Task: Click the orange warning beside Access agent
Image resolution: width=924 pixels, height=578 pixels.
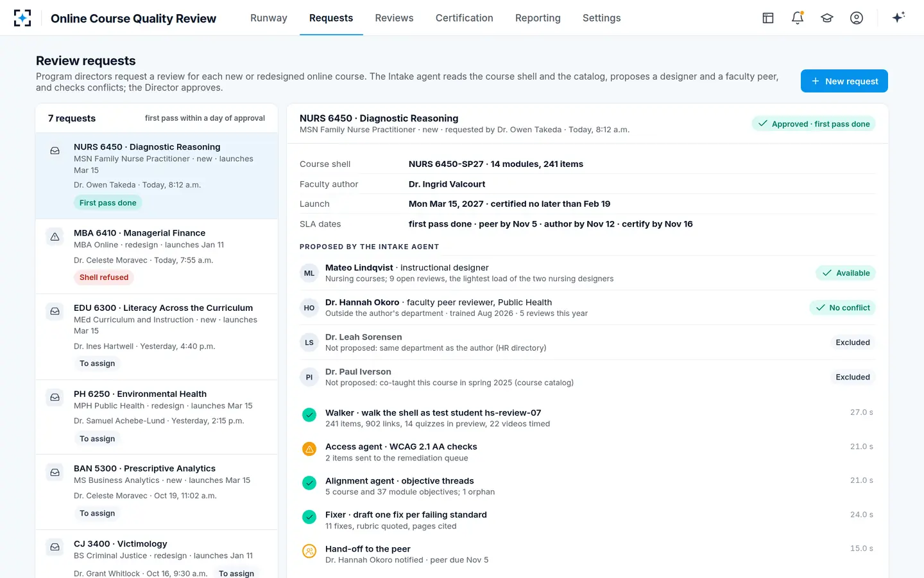Action: [x=309, y=449]
